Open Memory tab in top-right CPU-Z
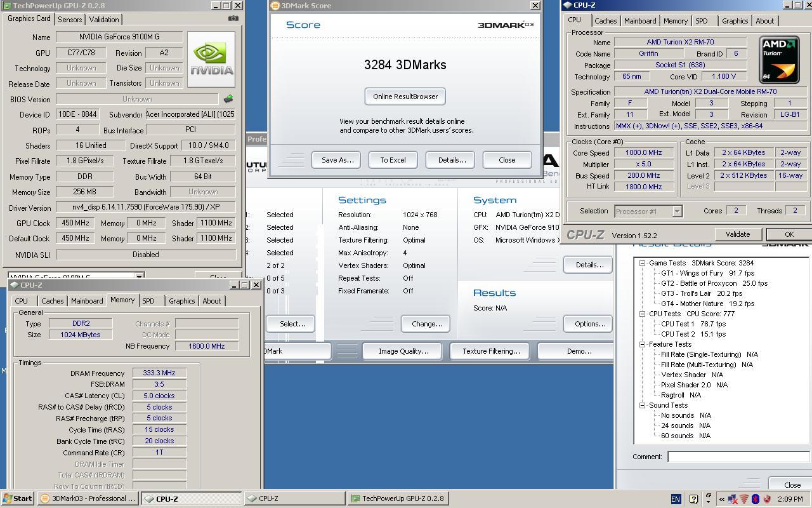 (x=676, y=21)
